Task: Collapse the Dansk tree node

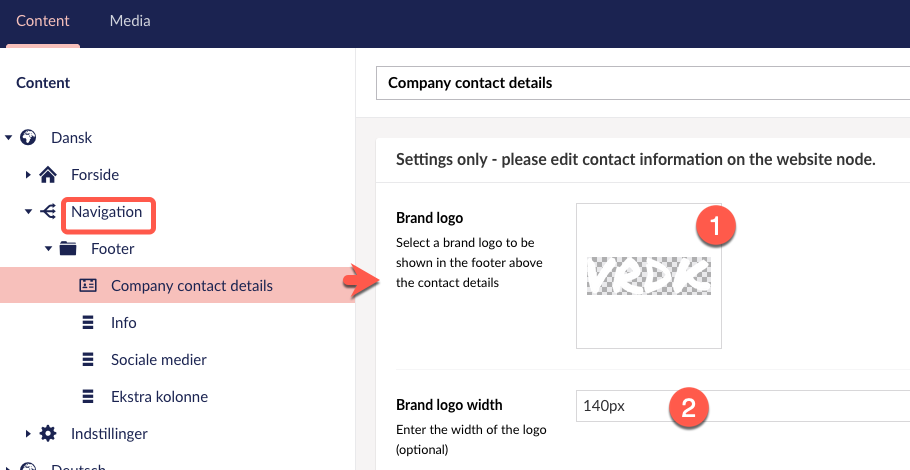Action: (x=8, y=138)
